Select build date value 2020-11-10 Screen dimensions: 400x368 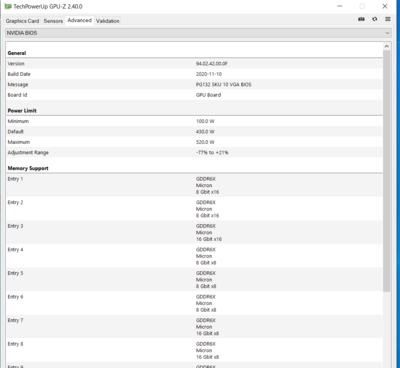coord(209,74)
